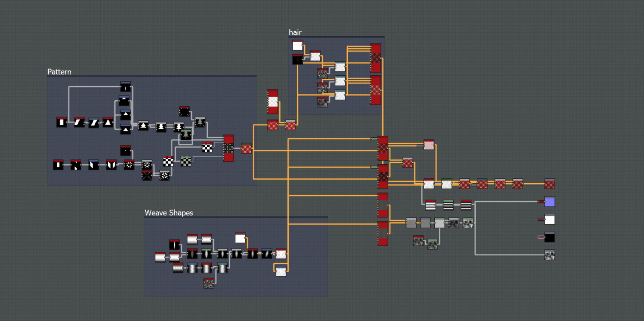Select the pale pink node right of the tall blend nodes
The width and height of the screenshot is (644, 321).
(429, 145)
